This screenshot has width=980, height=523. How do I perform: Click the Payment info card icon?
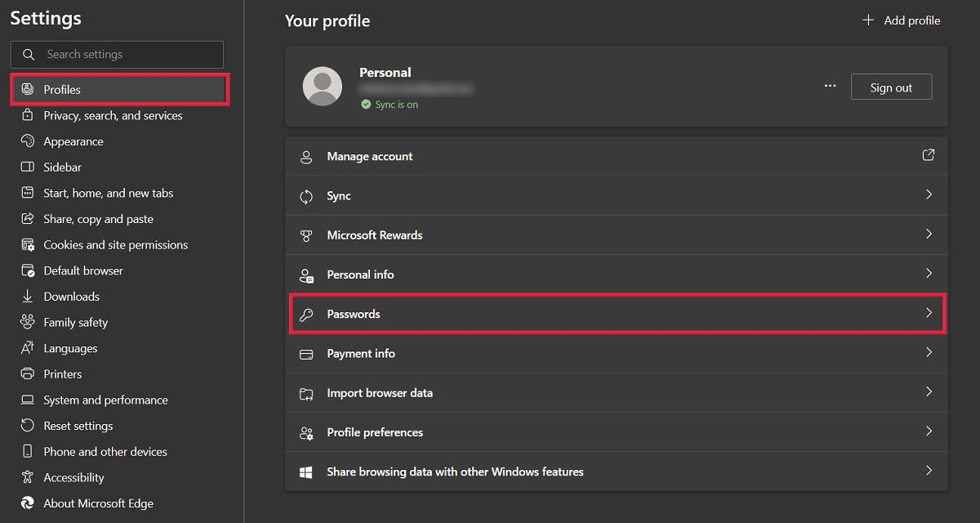pos(306,353)
